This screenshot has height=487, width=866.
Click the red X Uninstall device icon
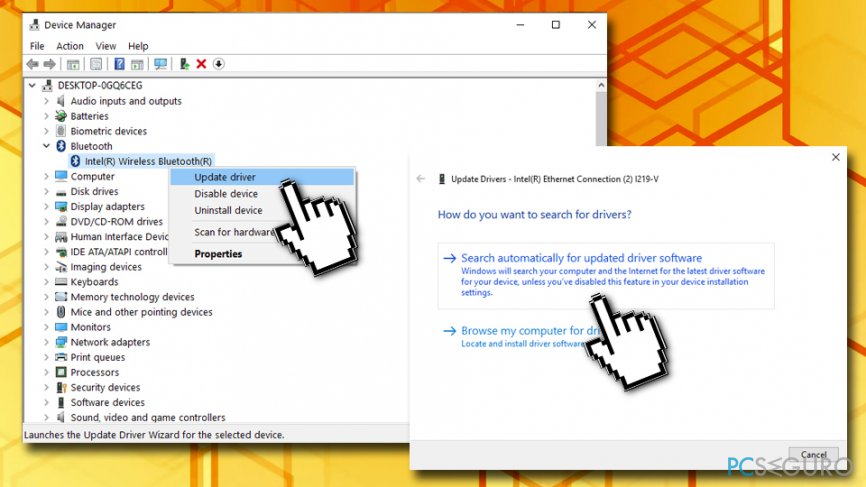click(201, 64)
